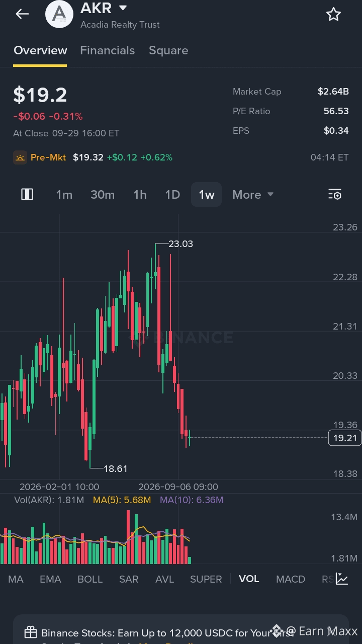Go back using the arrow icon
The height and width of the screenshot is (644, 362).
click(x=22, y=14)
